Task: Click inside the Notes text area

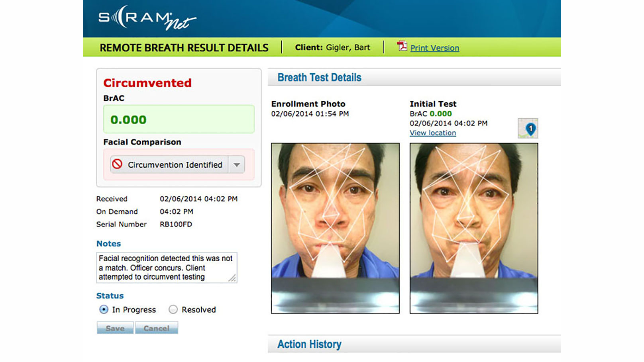Action: click(x=166, y=267)
